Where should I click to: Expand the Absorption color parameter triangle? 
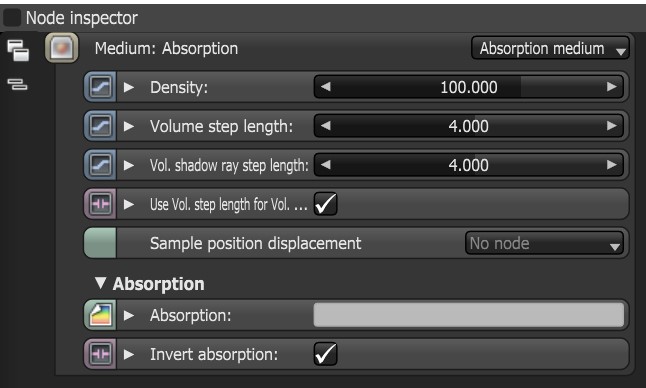coord(129,316)
